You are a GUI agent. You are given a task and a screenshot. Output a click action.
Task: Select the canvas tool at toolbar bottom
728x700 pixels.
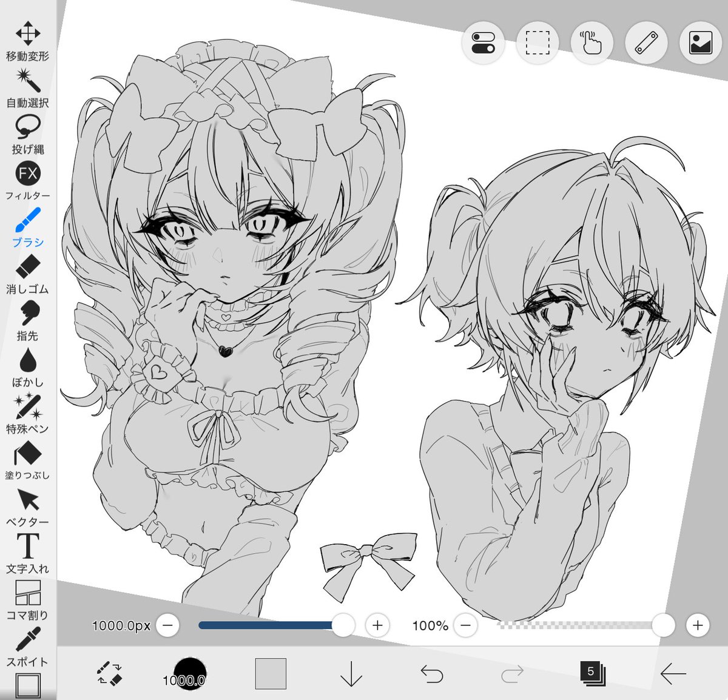coord(28,686)
